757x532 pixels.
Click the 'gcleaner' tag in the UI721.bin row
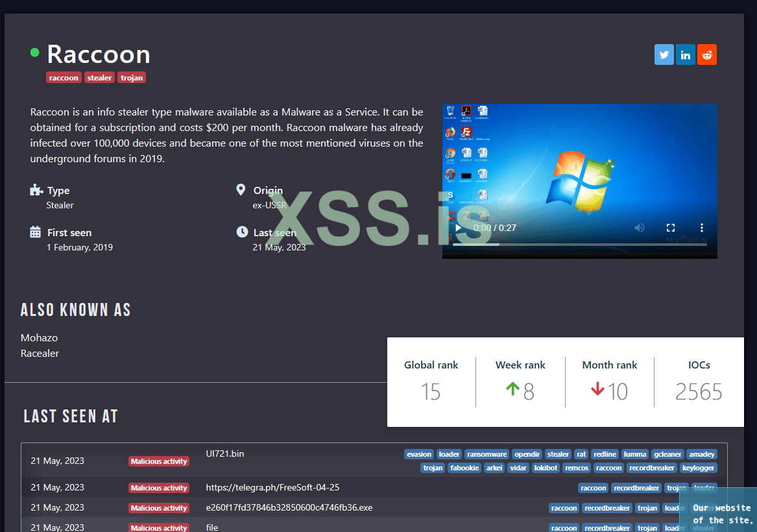coord(667,454)
